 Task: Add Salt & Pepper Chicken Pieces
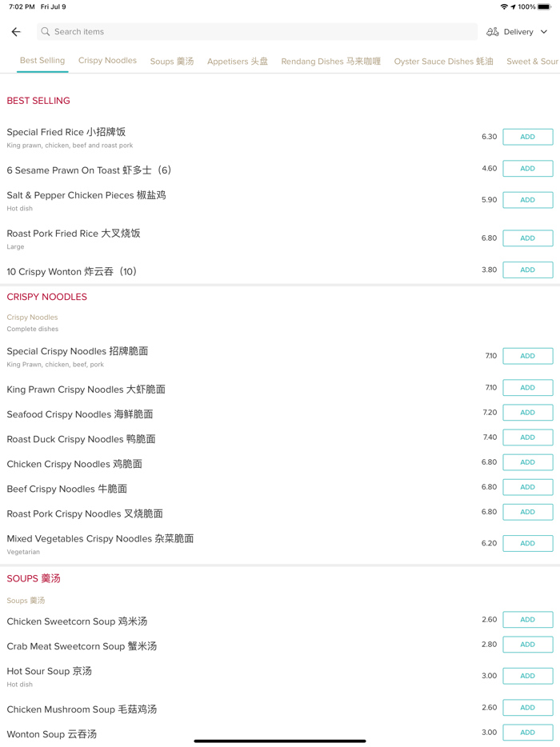tap(527, 200)
